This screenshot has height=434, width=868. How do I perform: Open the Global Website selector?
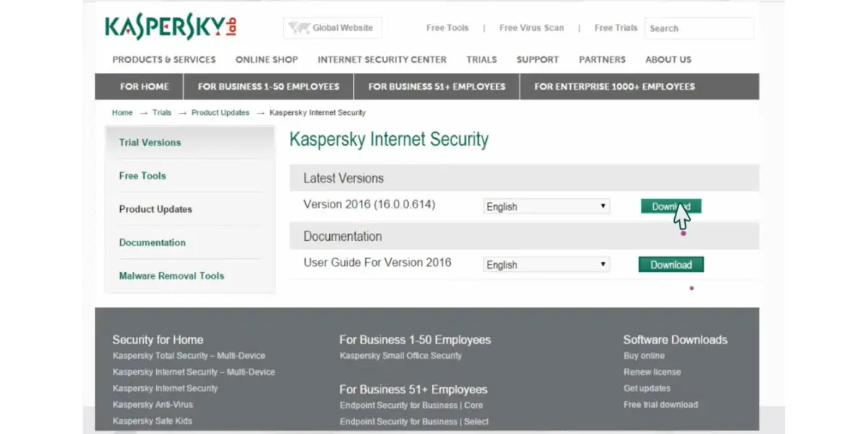pyautogui.click(x=332, y=28)
